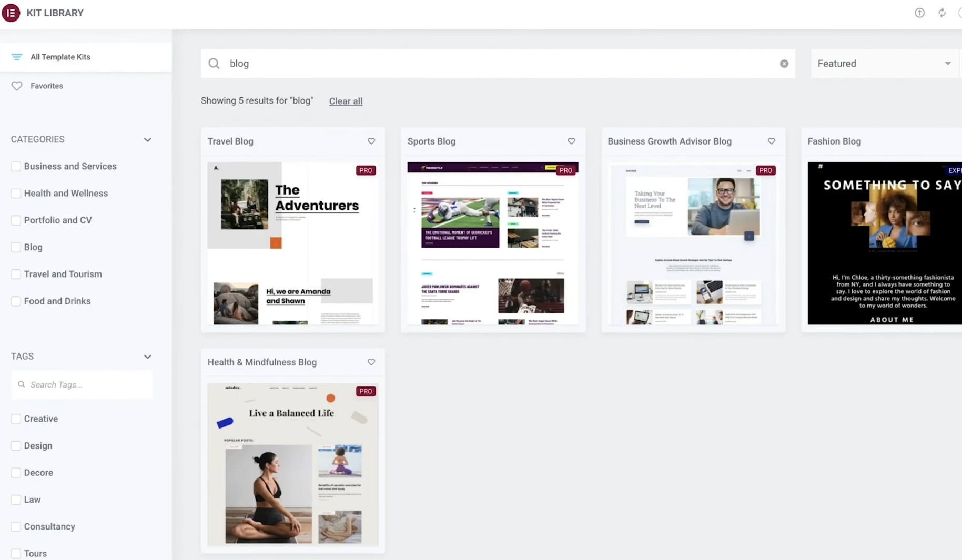Check the Business and Services category

pos(16,166)
